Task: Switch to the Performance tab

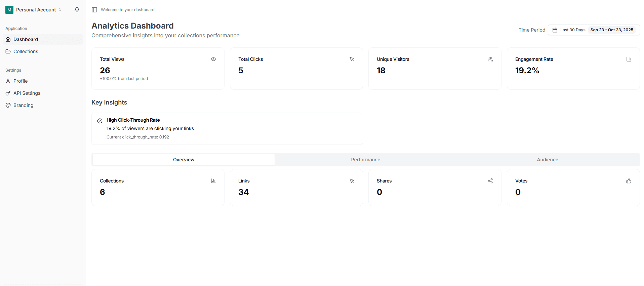Action: (x=365, y=160)
